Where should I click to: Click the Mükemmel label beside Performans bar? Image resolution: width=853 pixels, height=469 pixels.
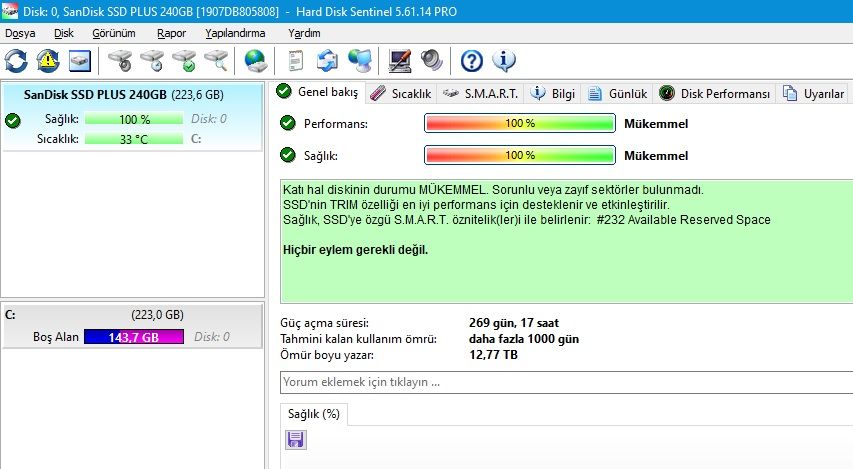656,124
